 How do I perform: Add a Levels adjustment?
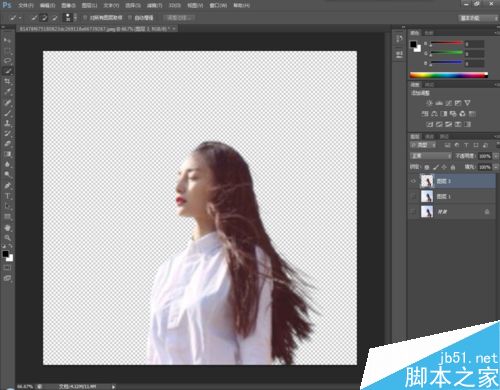tap(439, 103)
